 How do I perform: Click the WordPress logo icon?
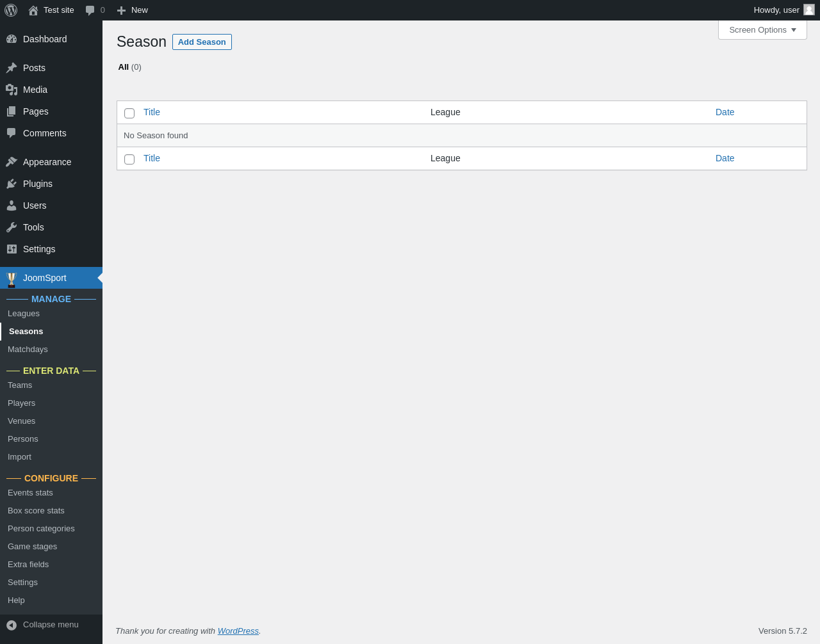click(11, 10)
